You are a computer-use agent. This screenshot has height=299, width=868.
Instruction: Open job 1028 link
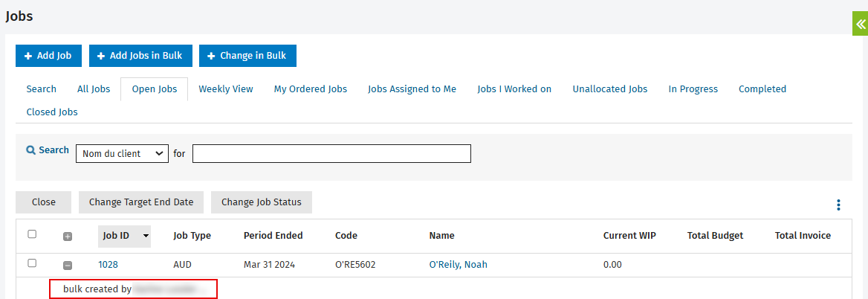tap(108, 265)
